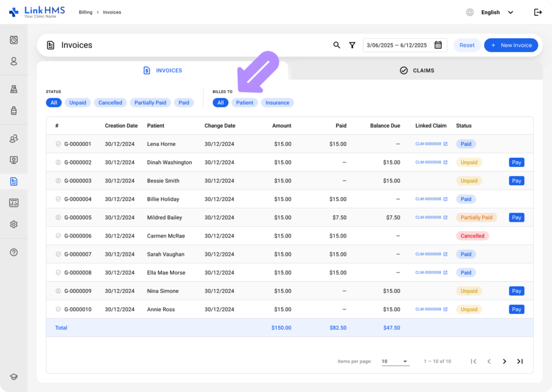Filter invoices by Cancelled status
The image size is (552, 392).
tap(110, 103)
